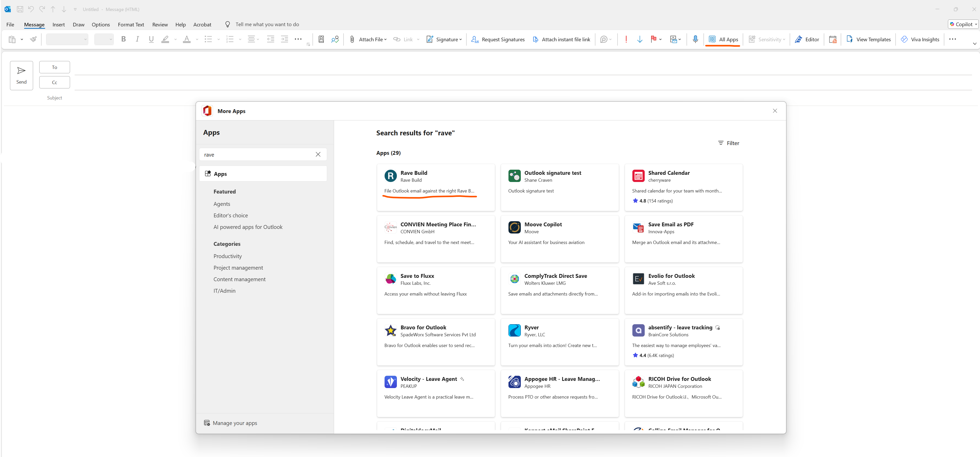Toggle Bold formatting
This screenshot has width=980, height=457.
coord(123,39)
